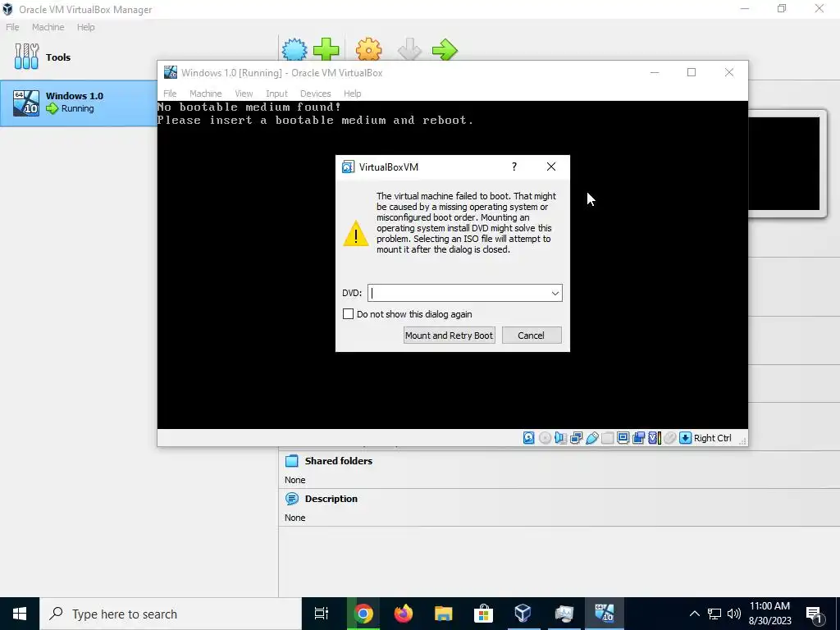Click the taskbar clock showing 11:00 AM

coord(769,614)
